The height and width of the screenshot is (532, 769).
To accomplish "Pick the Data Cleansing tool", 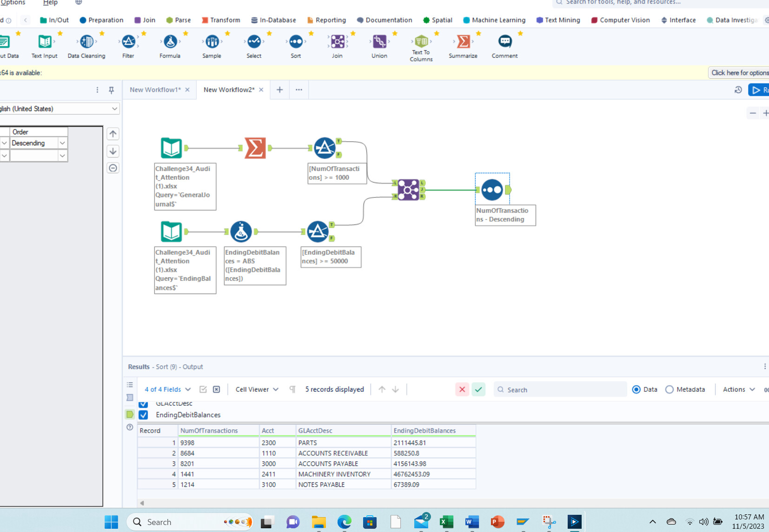I will 86,42.
